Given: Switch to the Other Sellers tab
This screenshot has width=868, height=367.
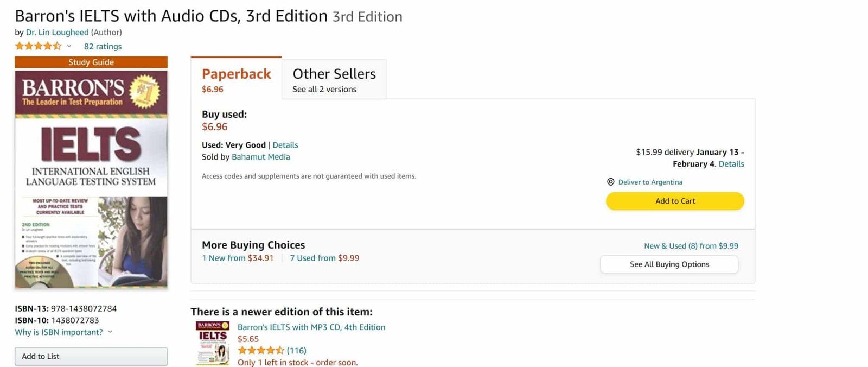Looking at the screenshot, I should point(334,73).
